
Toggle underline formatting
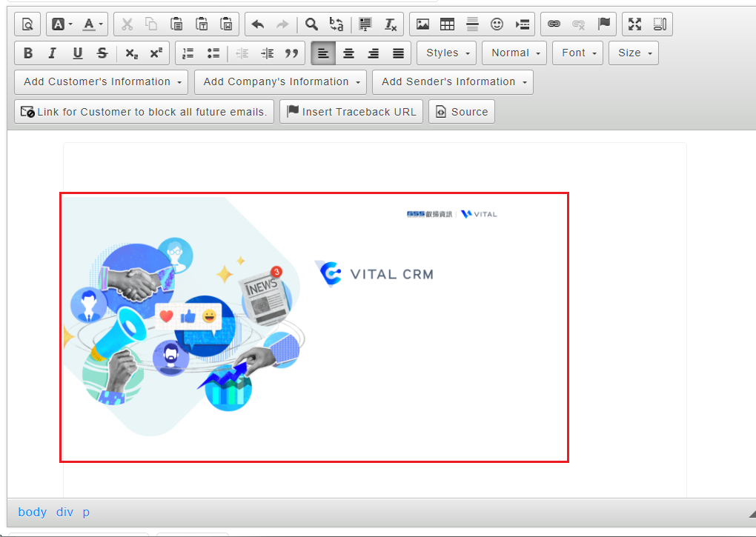(x=78, y=53)
